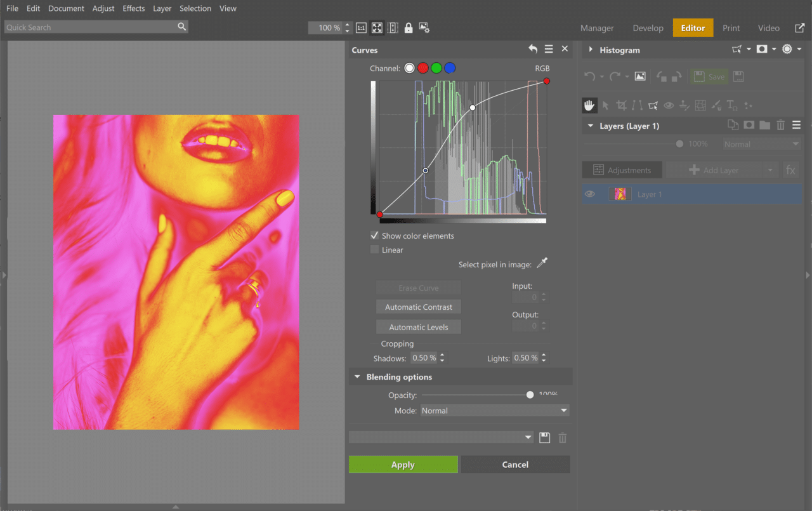This screenshot has height=511, width=812.
Task: Open the Curves preset dropdown at the bottom
Action: (x=441, y=437)
